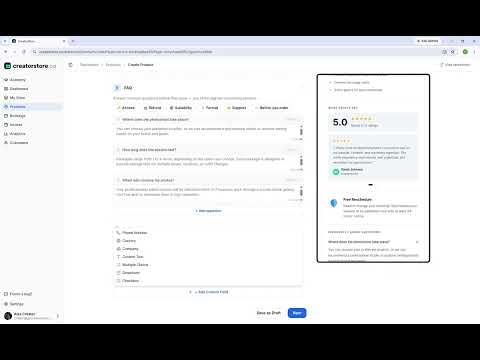Open 'Found a bug?' link
Image resolution: width=480 pixels, height=360 pixels.
tap(18, 294)
